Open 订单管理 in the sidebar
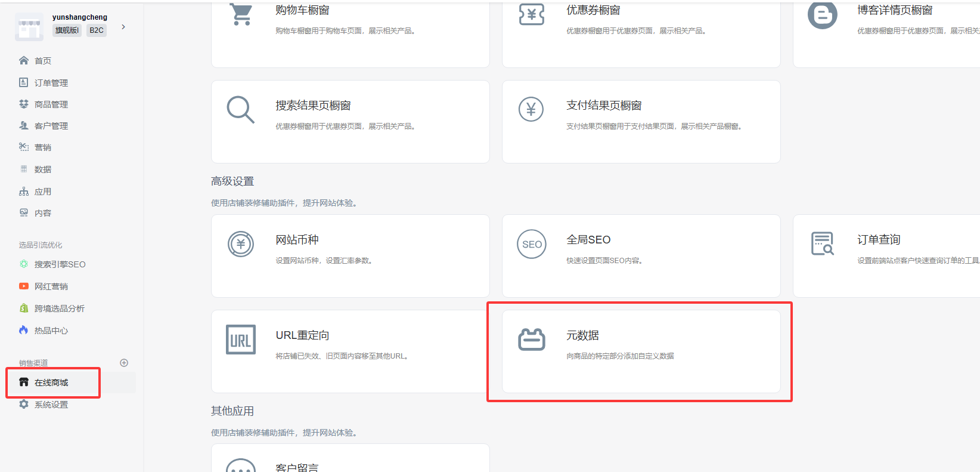The image size is (980, 472). (51, 83)
